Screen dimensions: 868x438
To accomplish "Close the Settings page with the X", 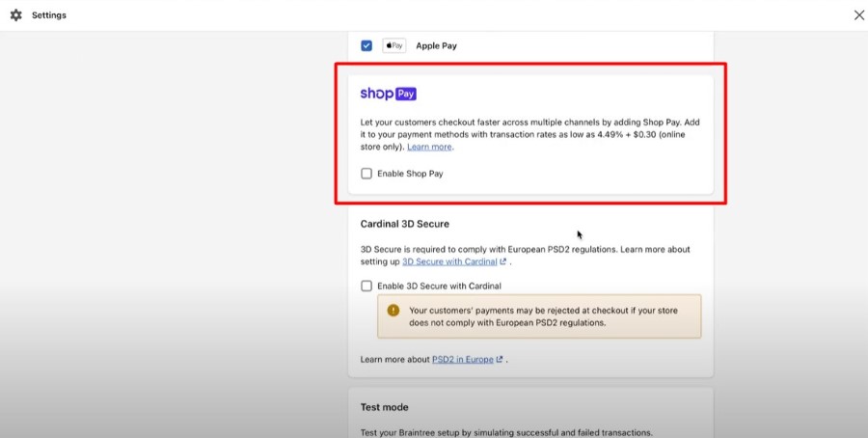I will tap(858, 14).
